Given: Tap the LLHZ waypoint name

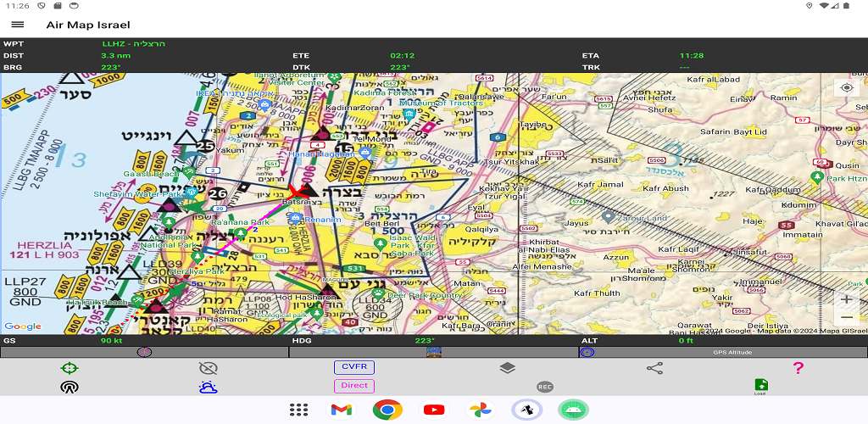Looking at the screenshot, I should (133, 44).
